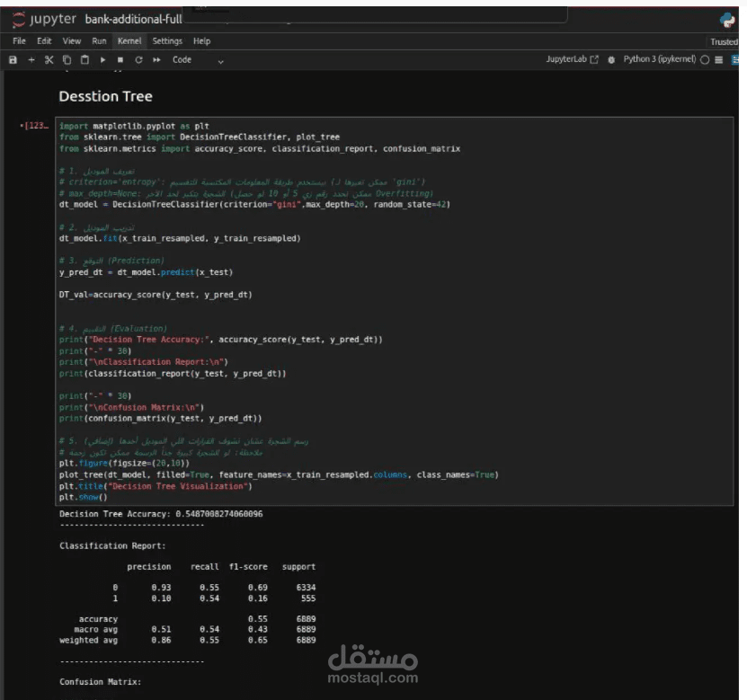Insert a new cell with the plus icon
The height and width of the screenshot is (700, 747).
31,60
